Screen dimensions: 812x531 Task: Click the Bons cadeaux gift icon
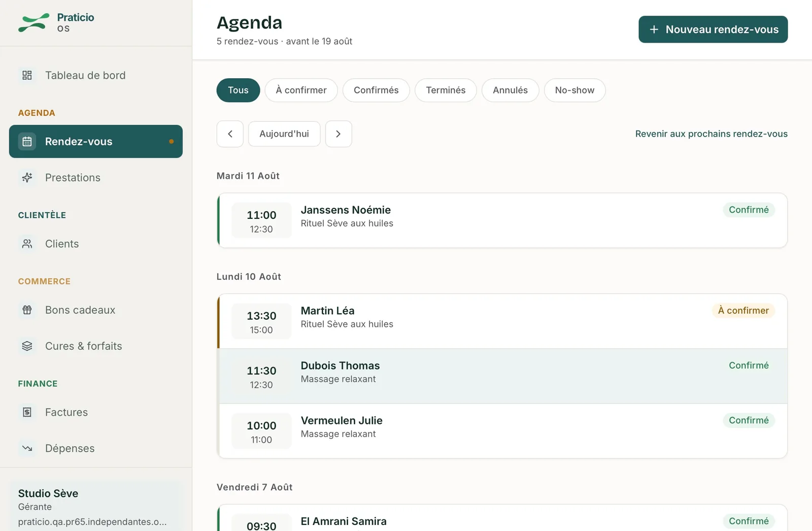[x=27, y=310]
